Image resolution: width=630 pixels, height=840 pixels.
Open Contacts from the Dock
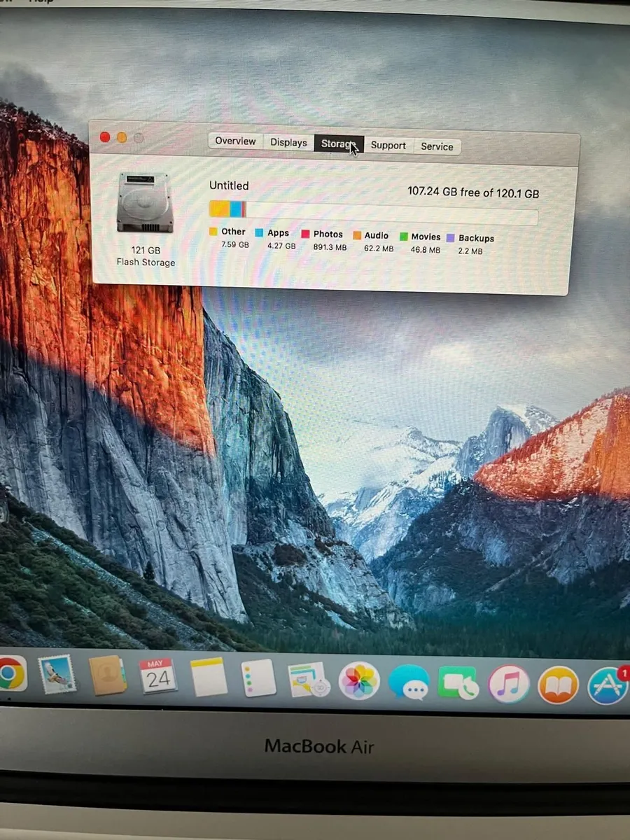107,675
